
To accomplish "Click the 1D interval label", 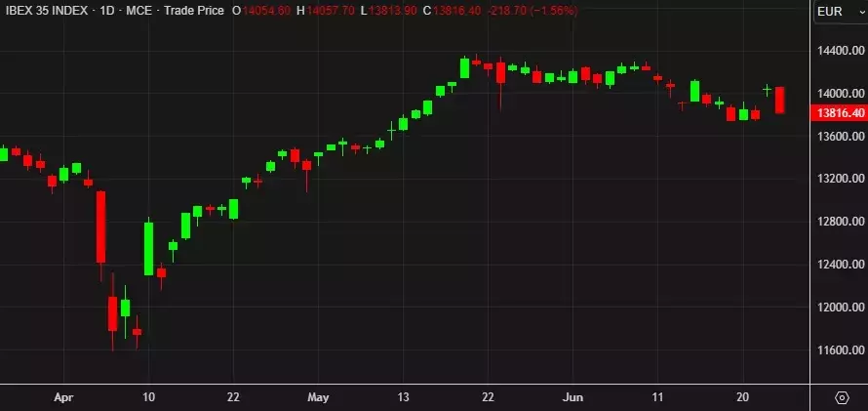I will pyautogui.click(x=107, y=11).
